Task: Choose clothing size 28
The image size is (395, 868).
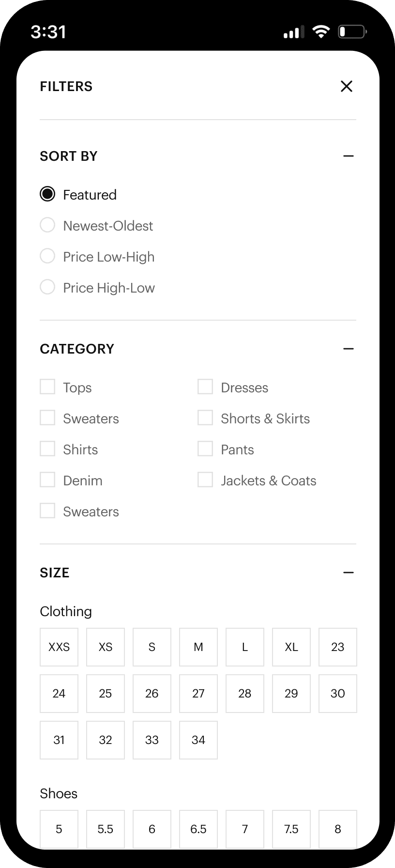Action: pyautogui.click(x=245, y=694)
